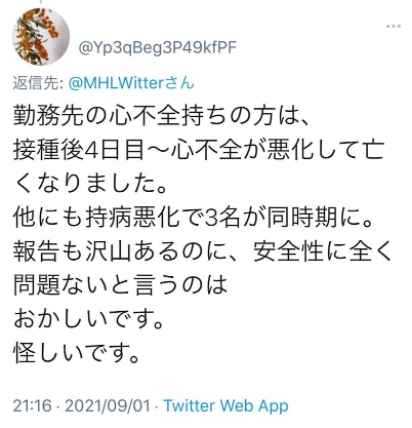
Task: Click the line reading 怪しいです。
Action: [76, 353]
